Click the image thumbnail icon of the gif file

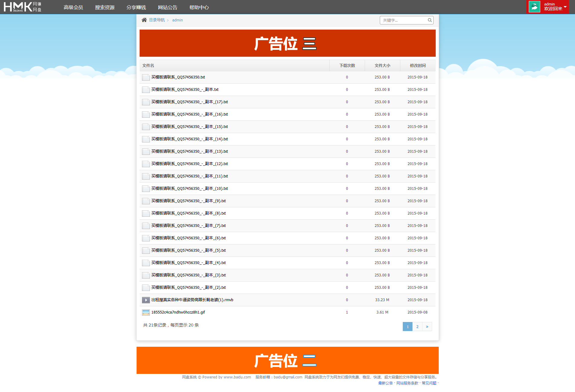coord(146,312)
